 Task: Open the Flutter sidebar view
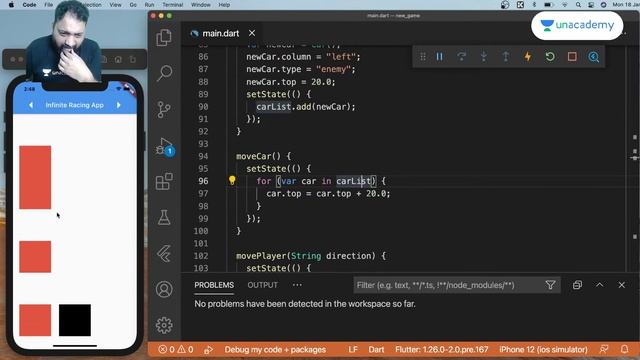coord(164,253)
